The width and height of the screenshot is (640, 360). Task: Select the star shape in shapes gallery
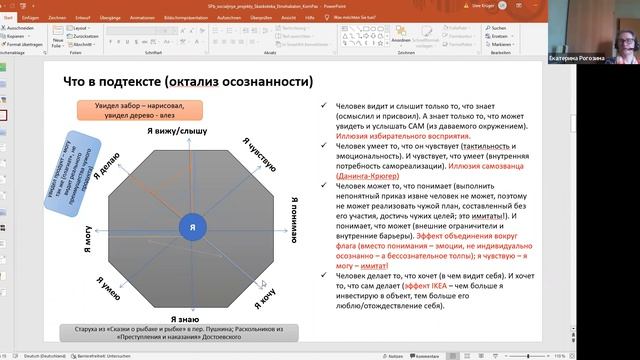pyautogui.click(x=380, y=43)
